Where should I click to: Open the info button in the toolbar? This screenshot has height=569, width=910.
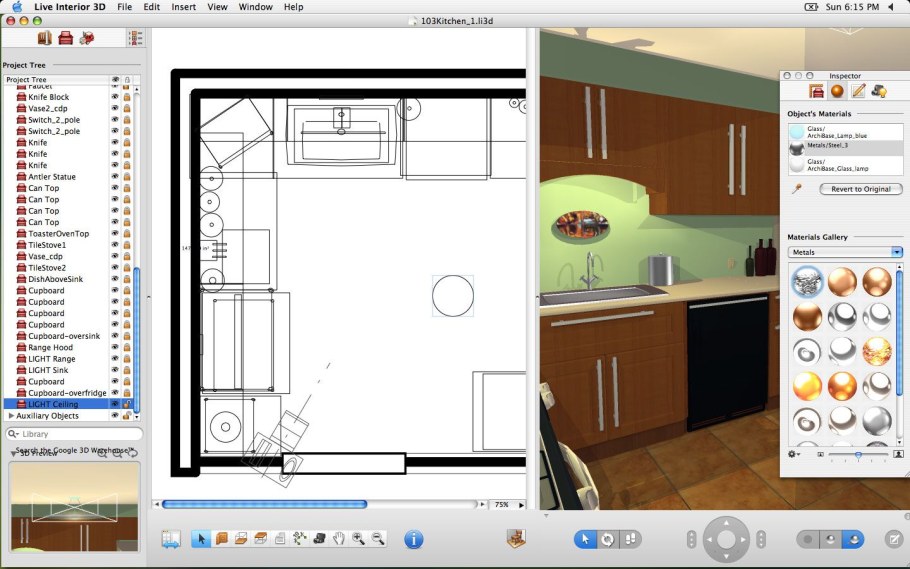point(413,539)
